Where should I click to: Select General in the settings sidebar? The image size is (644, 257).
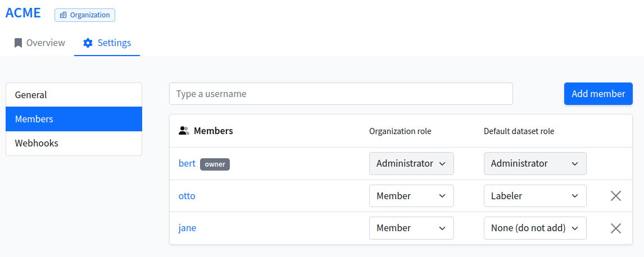(74, 95)
